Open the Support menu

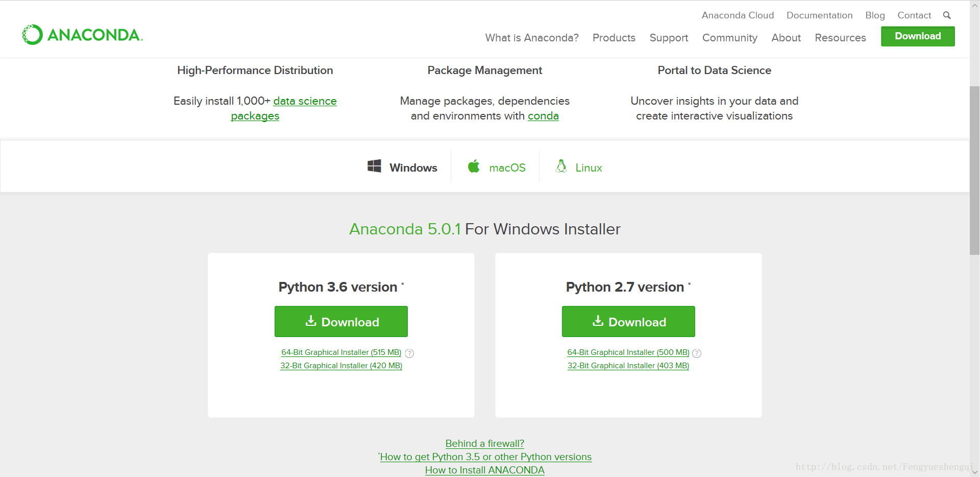pos(669,38)
